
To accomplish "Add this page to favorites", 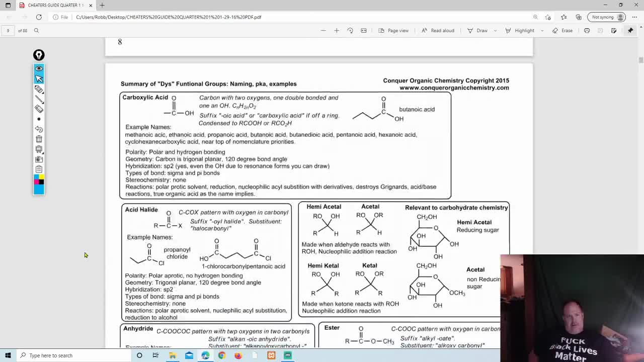I will point(548,17).
